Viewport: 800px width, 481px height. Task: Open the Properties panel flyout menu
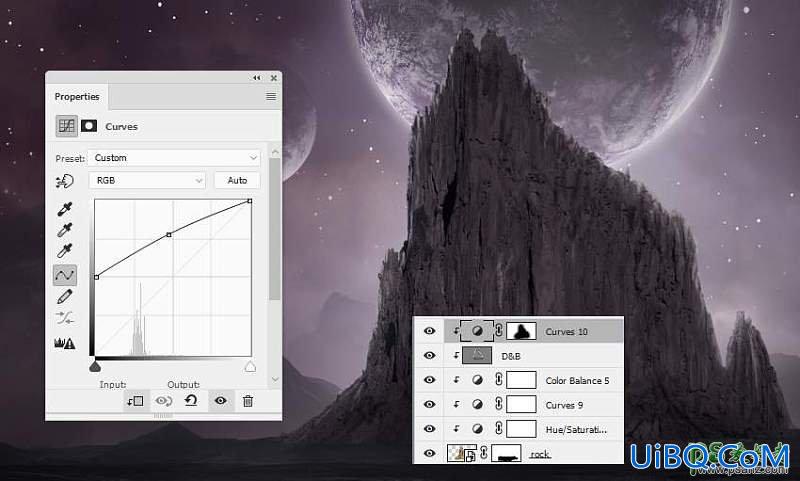(271, 96)
